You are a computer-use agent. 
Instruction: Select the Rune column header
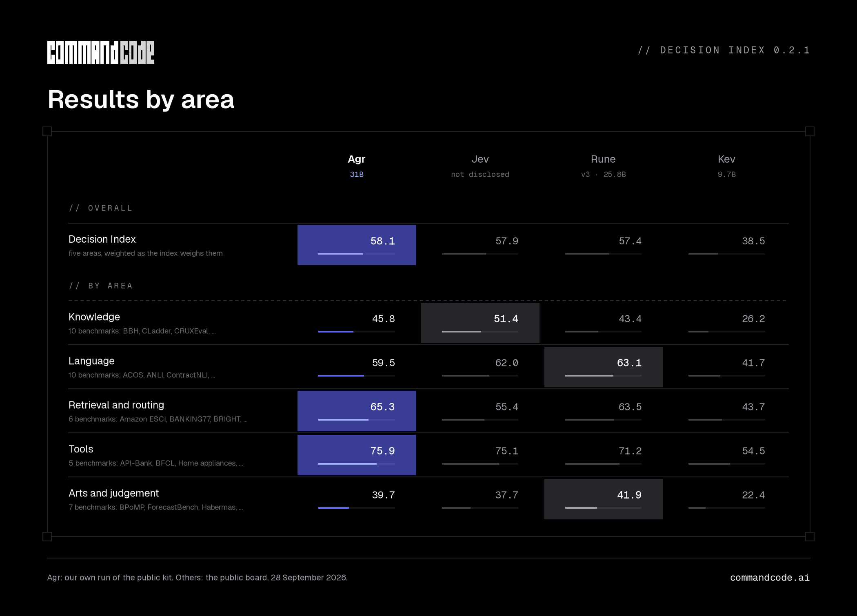(603, 159)
